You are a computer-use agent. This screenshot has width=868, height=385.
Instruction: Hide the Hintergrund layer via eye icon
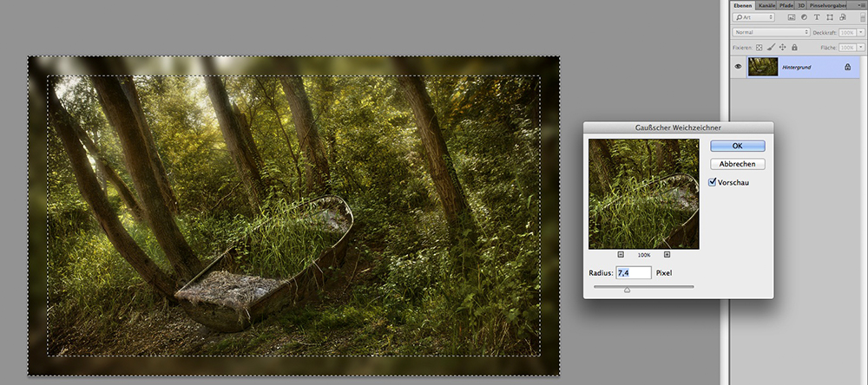coord(738,67)
